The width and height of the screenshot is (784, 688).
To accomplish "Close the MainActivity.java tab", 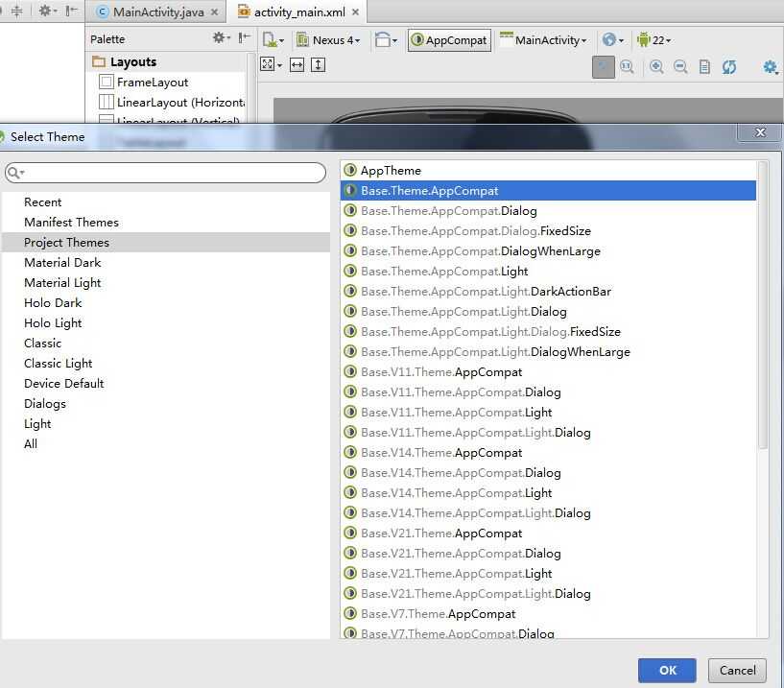I will coord(215,12).
